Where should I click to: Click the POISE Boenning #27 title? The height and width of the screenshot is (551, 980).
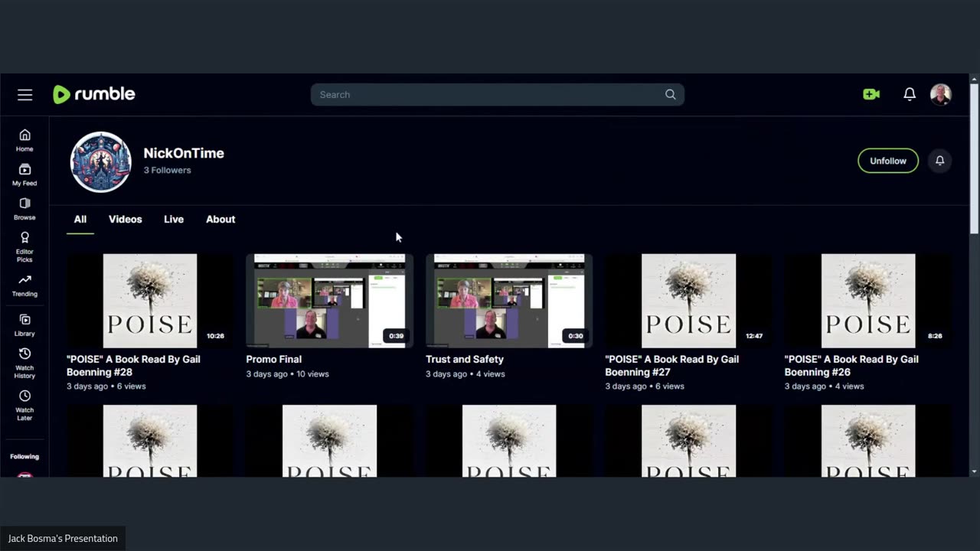[672, 366]
